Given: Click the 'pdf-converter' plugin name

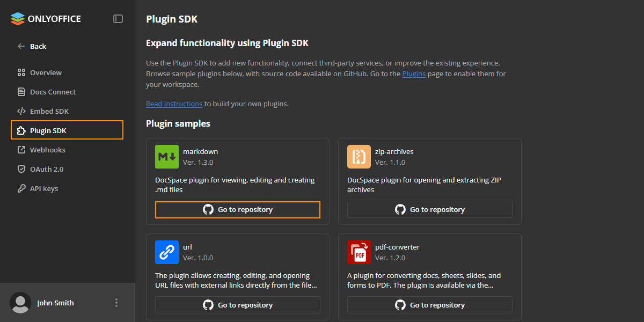Looking at the screenshot, I should click(397, 247).
